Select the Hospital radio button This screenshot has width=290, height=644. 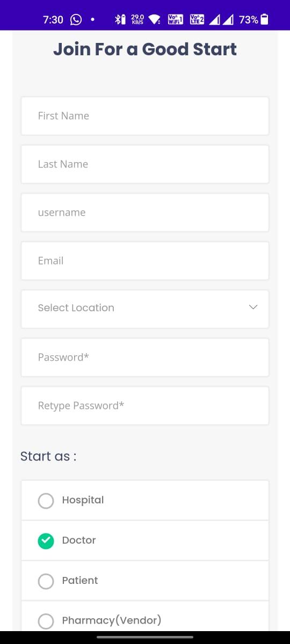pyautogui.click(x=46, y=501)
